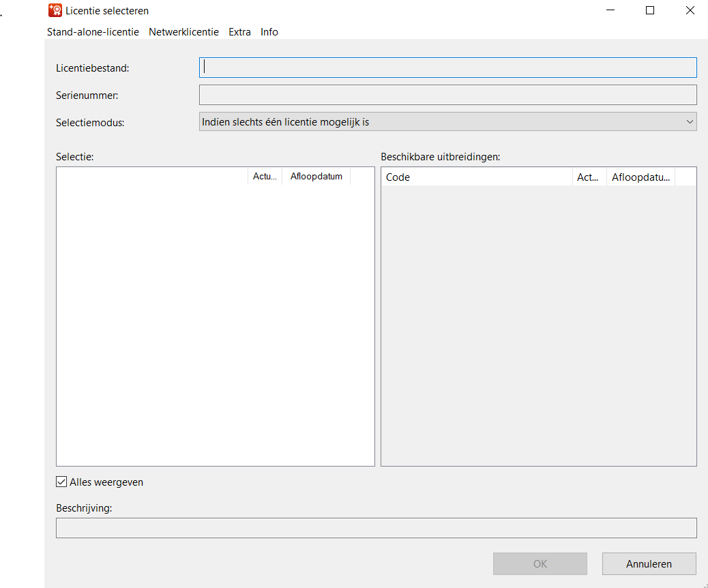Click the disabled OK button

click(540, 563)
